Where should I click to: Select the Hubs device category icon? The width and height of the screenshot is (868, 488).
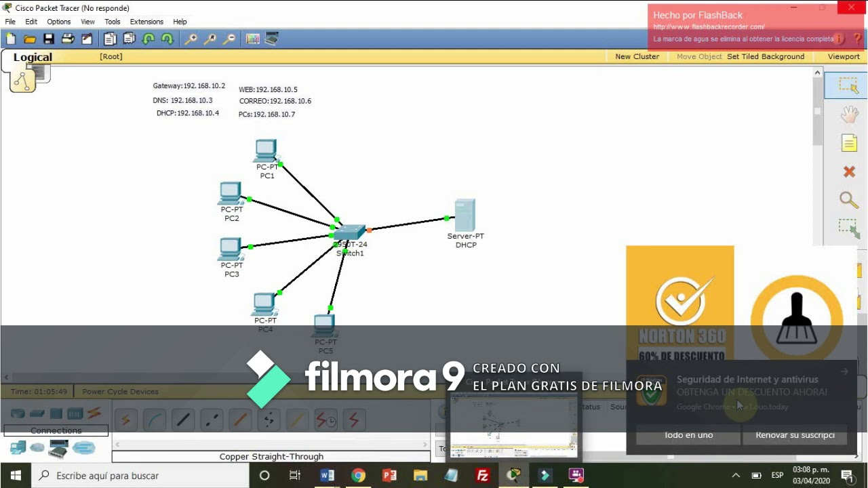pos(56,413)
